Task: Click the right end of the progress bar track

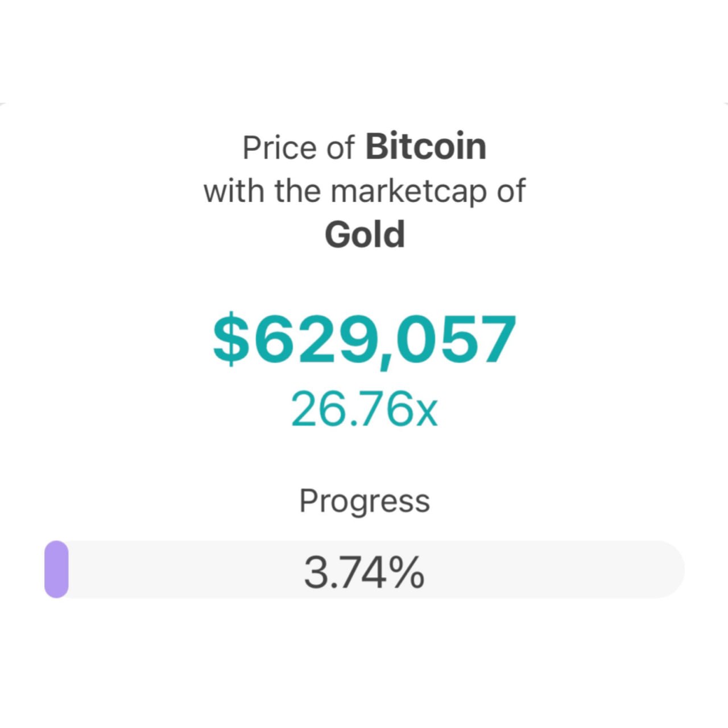Action: tap(671, 569)
